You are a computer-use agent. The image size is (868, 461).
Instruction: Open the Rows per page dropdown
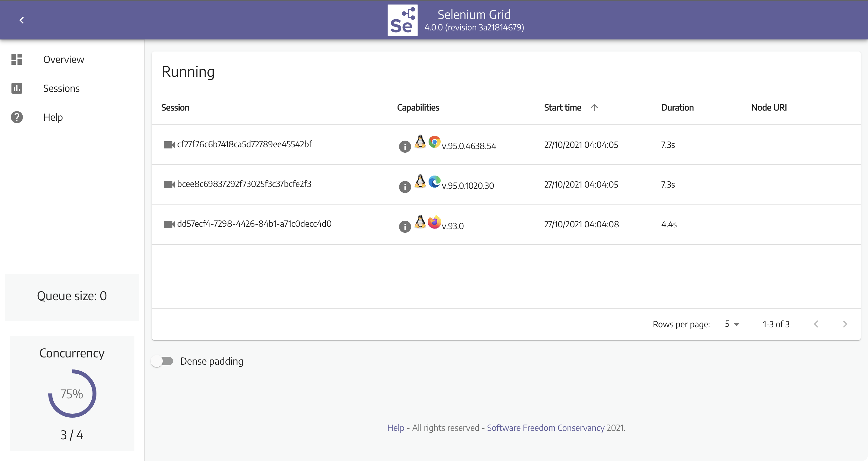tap(732, 324)
